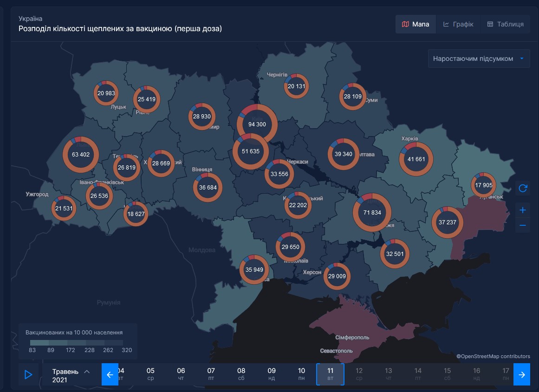Switch to the Мапа tab

[x=416, y=24]
